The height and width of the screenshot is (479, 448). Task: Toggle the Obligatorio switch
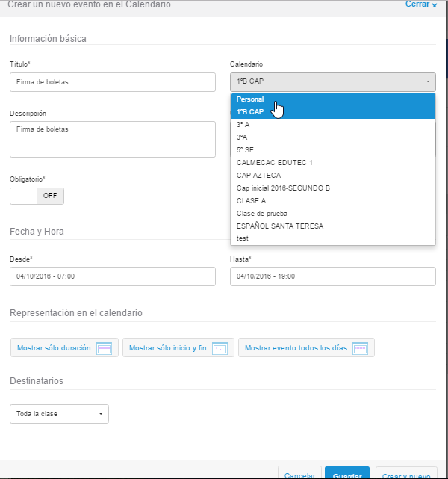[37, 196]
